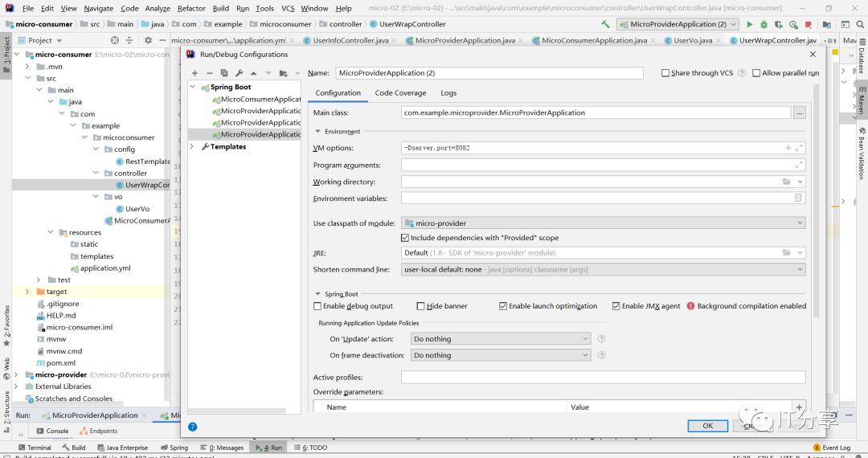Open Search Everywhere magnifier icon

860,24
